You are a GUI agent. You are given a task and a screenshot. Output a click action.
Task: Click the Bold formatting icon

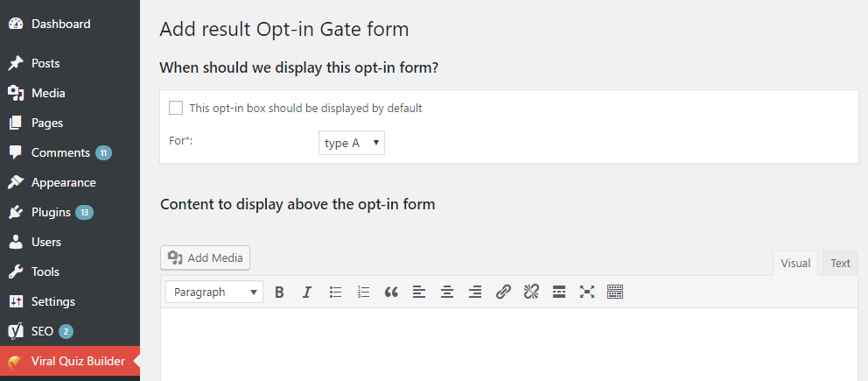pyautogui.click(x=279, y=293)
